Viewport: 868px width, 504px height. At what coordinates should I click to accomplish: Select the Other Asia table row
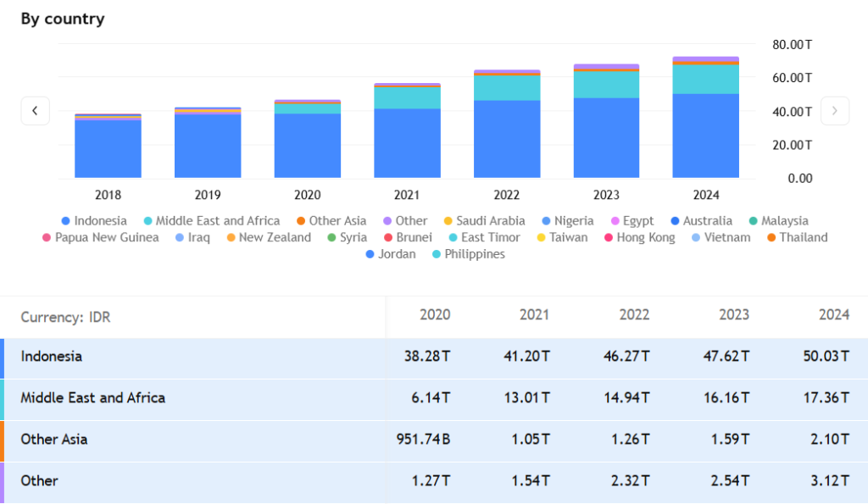(54, 440)
